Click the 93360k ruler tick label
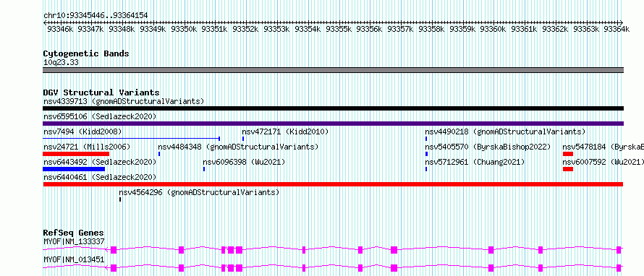Screen dimensions: 644x276 (493, 29)
